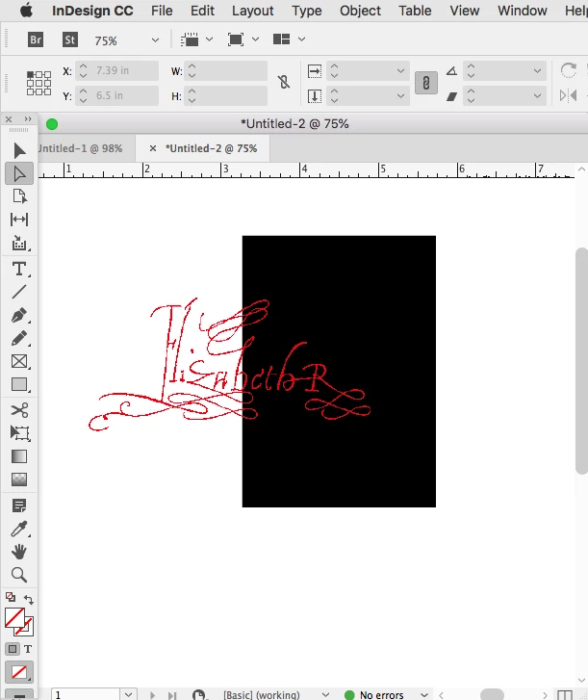This screenshot has width=588, height=700.
Task: Open Adobe Bridge with the Br icon
Action: pos(36,39)
